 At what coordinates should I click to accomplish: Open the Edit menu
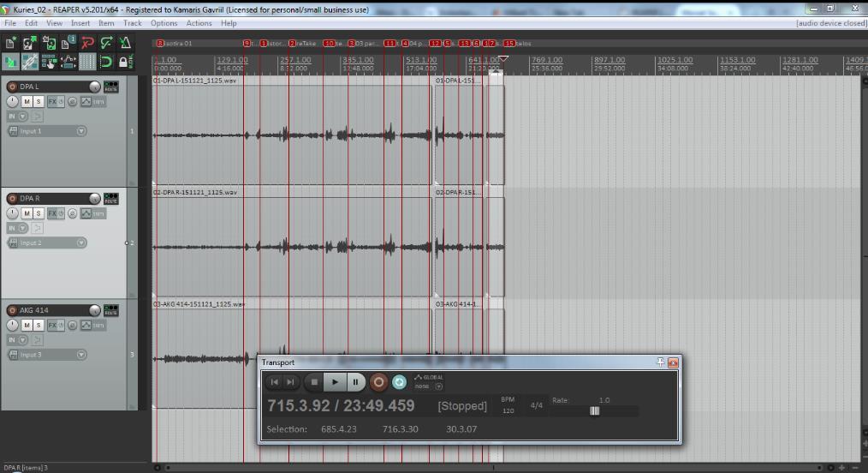31,23
